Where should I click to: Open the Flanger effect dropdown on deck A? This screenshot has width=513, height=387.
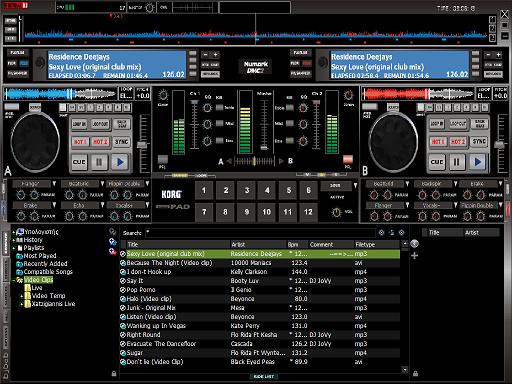pyautogui.click(x=54, y=184)
